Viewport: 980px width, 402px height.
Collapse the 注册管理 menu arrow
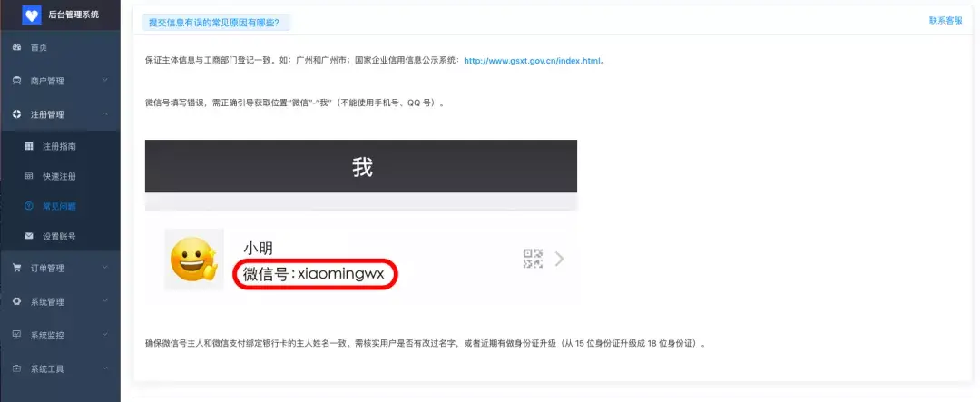pos(105,114)
